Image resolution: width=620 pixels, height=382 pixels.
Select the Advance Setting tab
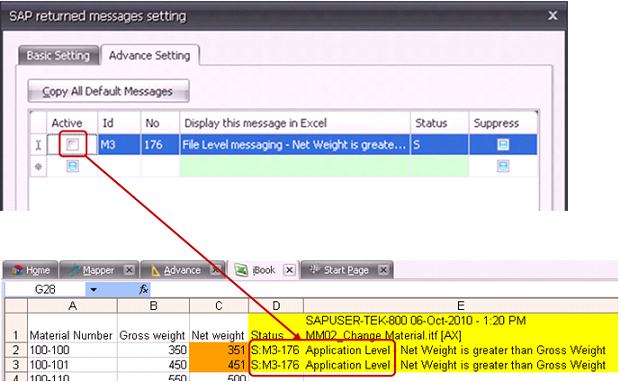point(149,55)
